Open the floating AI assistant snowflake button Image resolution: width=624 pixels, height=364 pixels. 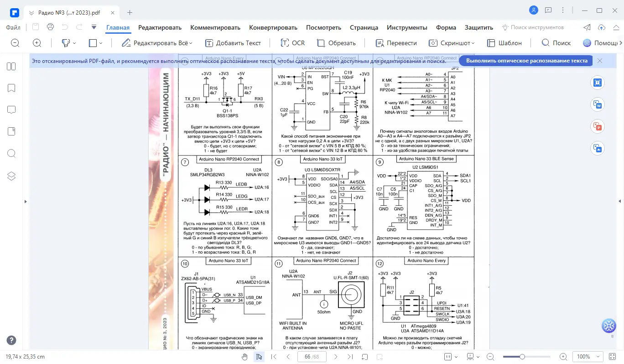609,325
